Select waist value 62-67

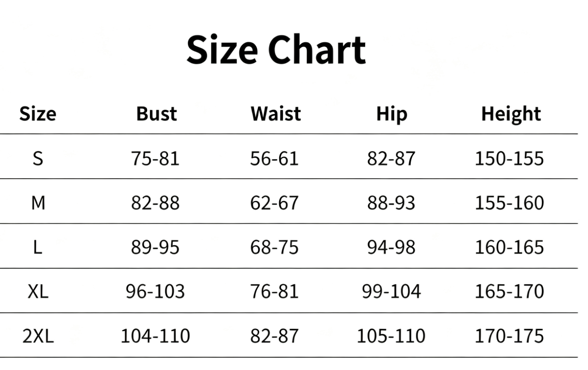[x=274, y=203]
